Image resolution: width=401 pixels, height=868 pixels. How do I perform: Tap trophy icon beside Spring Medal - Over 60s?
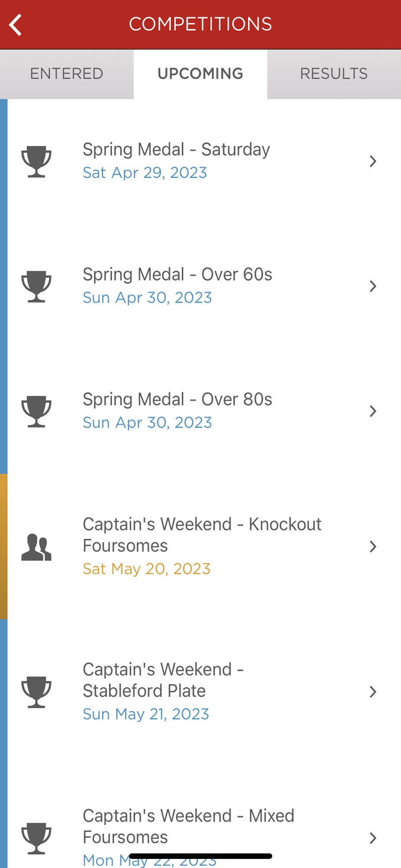pos(36,286)
